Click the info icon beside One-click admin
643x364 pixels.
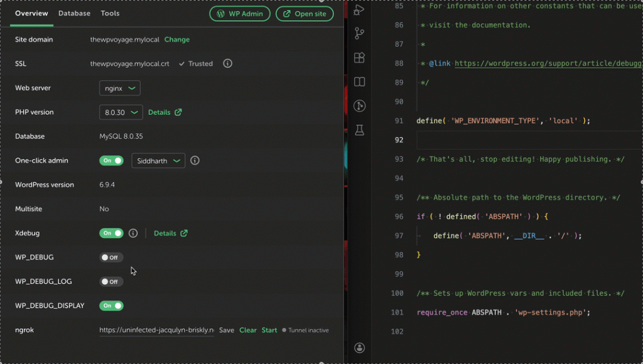[x=195, y=160]
